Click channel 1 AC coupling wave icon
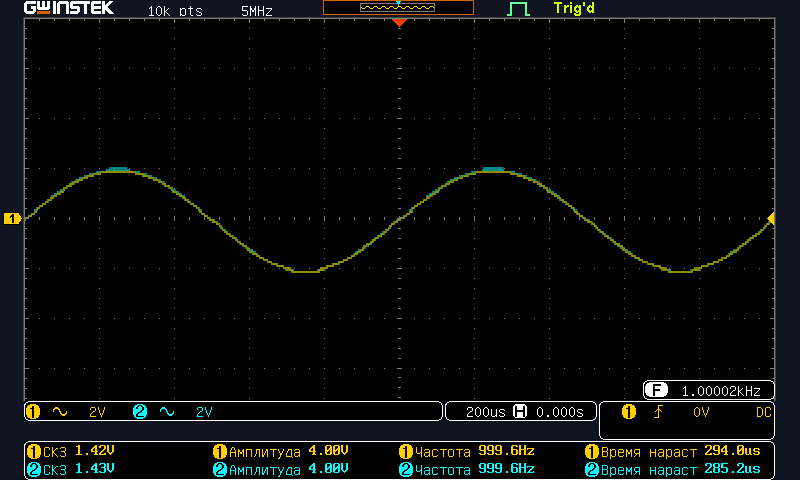 [60, 412]
